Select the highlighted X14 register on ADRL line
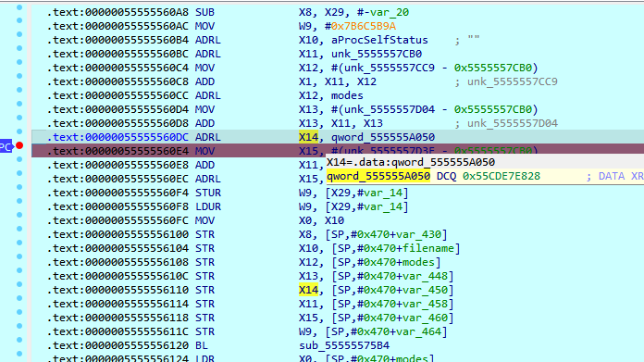 (x=308, y=137)
